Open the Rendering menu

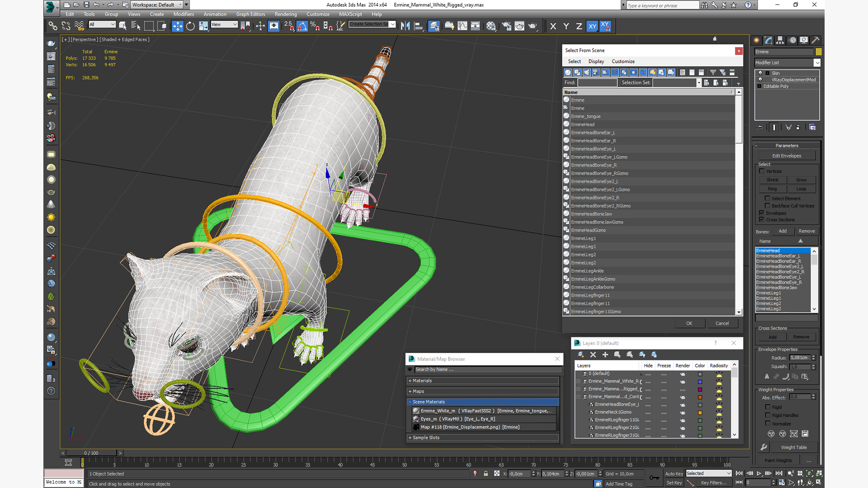(x=286, y=14)
